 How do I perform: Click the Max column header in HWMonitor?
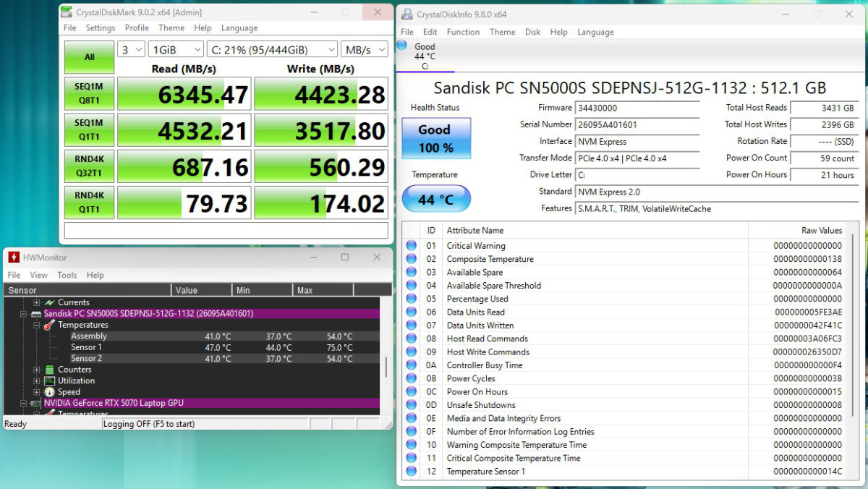click(x=323, y=290)
